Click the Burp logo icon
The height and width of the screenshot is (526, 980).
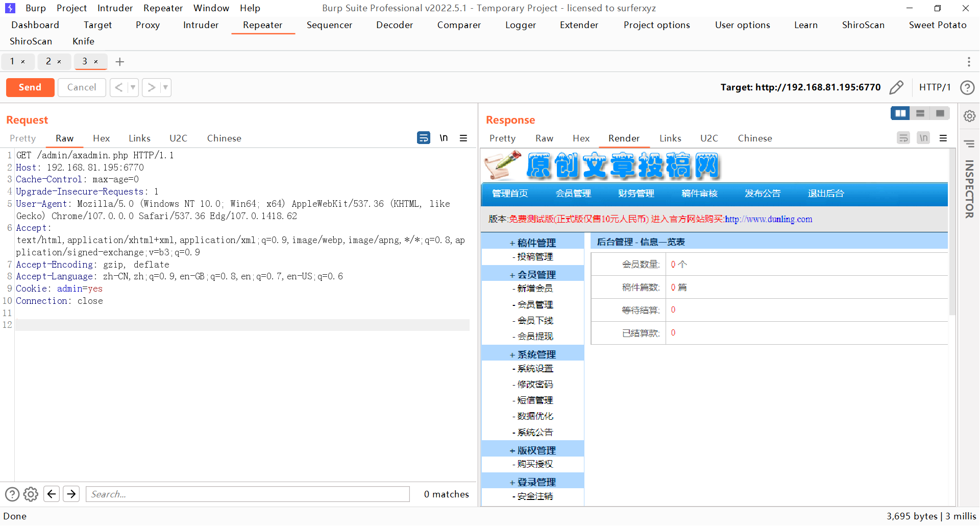(10, 8)
